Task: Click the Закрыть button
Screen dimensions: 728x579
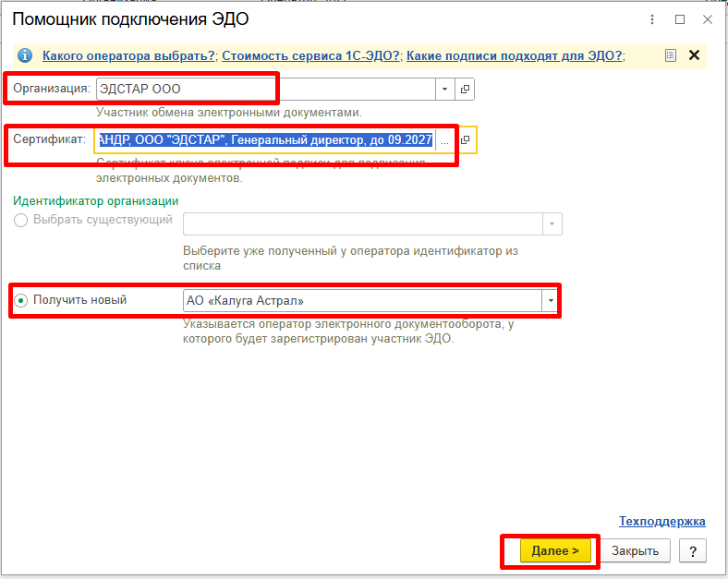Action: pyautogui.click(x=635, y=550)
